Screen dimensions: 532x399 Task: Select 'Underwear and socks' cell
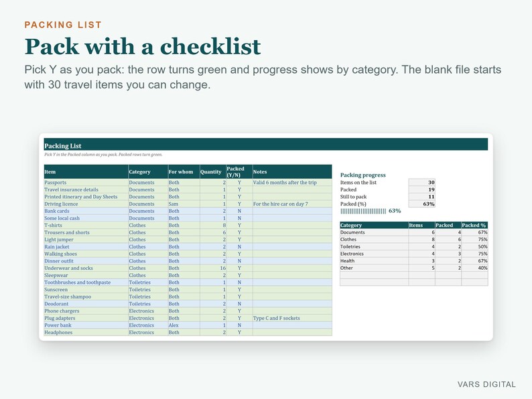click(86, 268)
